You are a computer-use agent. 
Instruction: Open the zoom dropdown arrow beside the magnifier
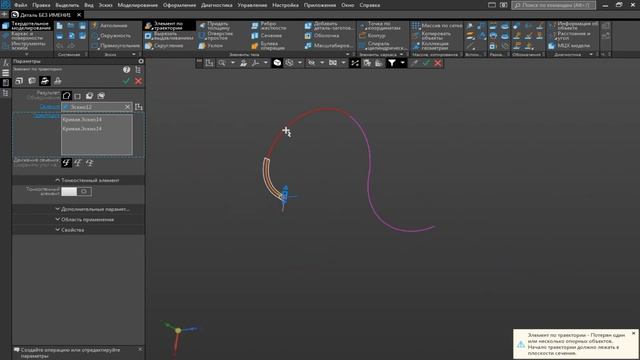pyautogui.click(x=233, y=63)
